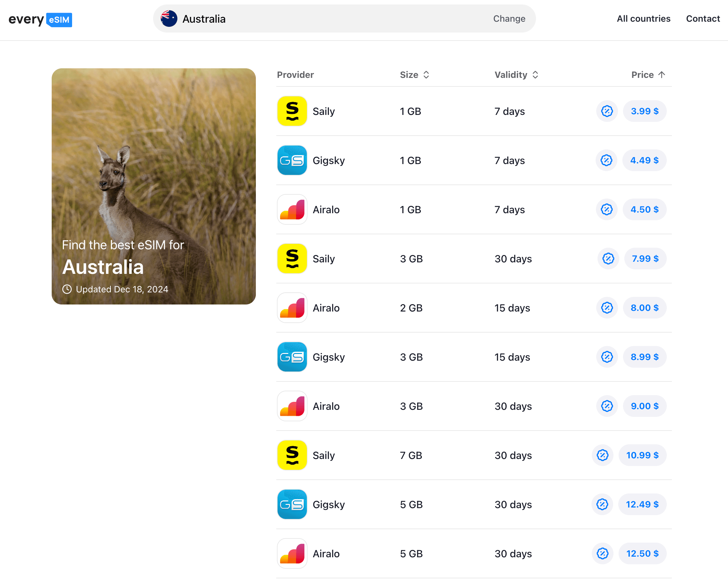Open the 3.99 $ Saily offer

(x=645, y=111)
